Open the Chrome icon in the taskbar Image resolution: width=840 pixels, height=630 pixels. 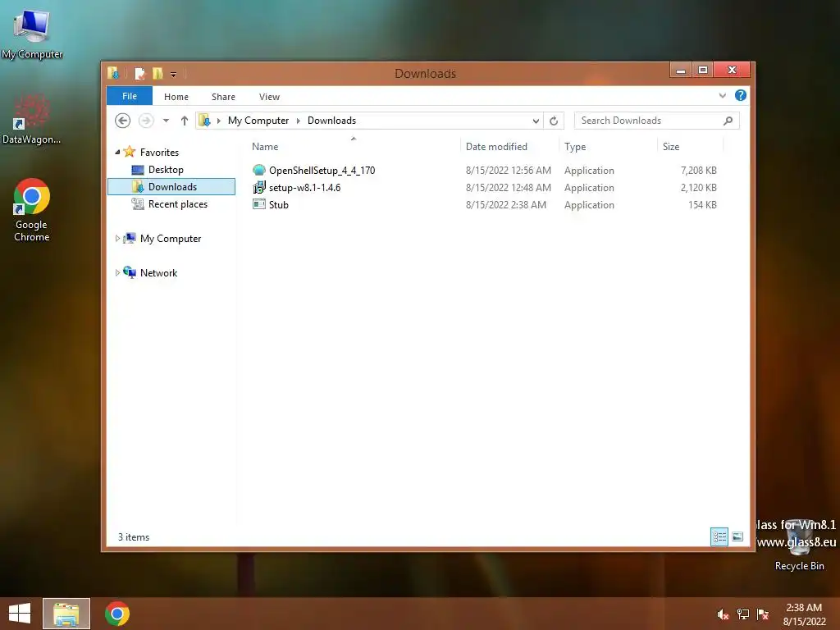point(116,614)
